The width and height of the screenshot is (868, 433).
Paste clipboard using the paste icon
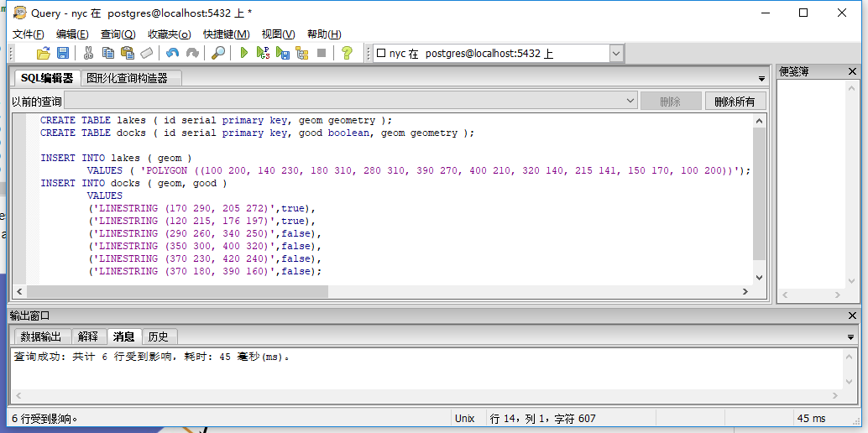click(128, 53)
